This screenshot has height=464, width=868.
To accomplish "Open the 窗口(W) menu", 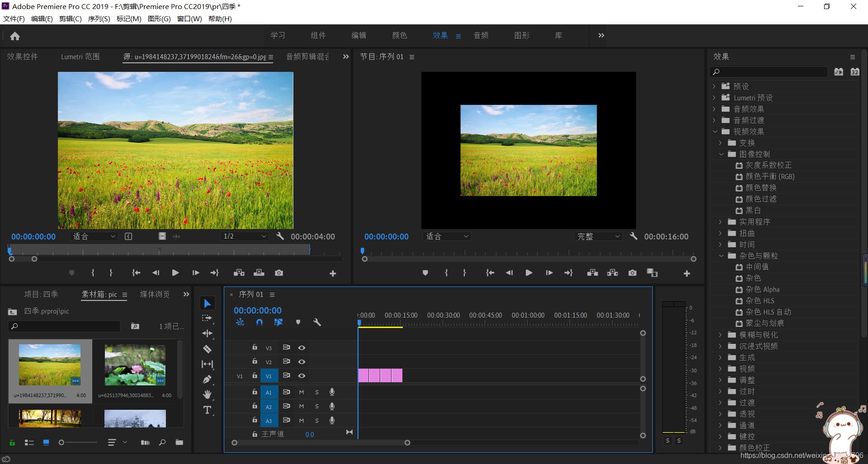I will click(189, 19).
